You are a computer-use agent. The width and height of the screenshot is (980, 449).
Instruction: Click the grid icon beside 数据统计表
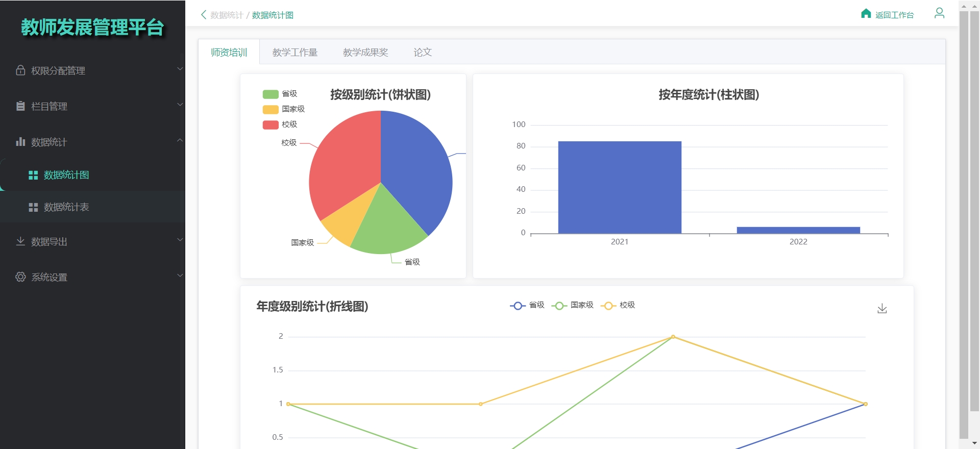click(x=33, y=207)
